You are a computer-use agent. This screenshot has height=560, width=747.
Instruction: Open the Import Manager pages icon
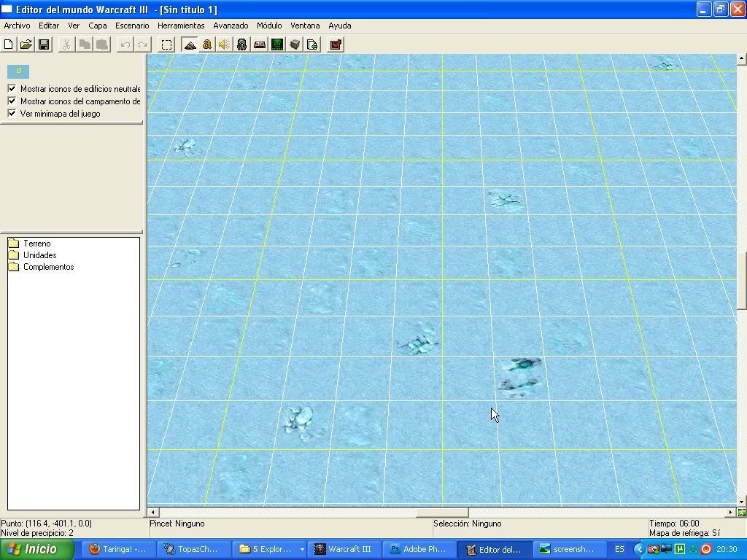[x=312, y=44]
